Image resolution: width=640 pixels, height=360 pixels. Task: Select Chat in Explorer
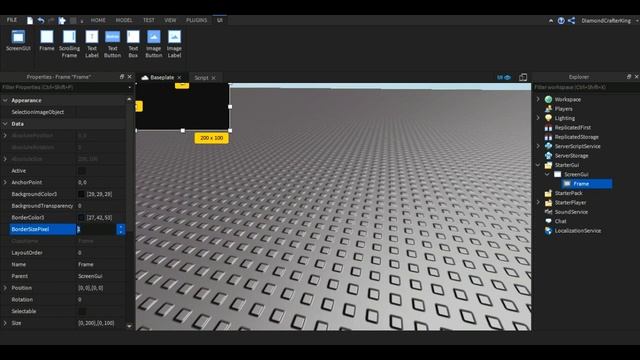pyautogui.click(x=560, y=221)
